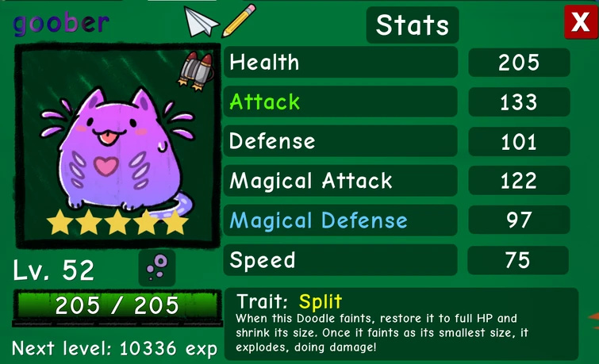Click the green 205 / 205 HP bar
599x364 pixels.
click(117, 305)
